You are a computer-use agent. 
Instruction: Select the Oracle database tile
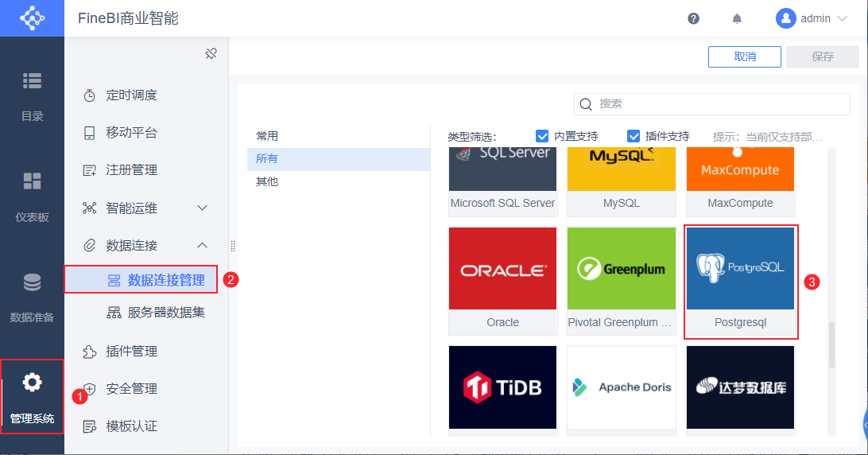click(502, 281)
